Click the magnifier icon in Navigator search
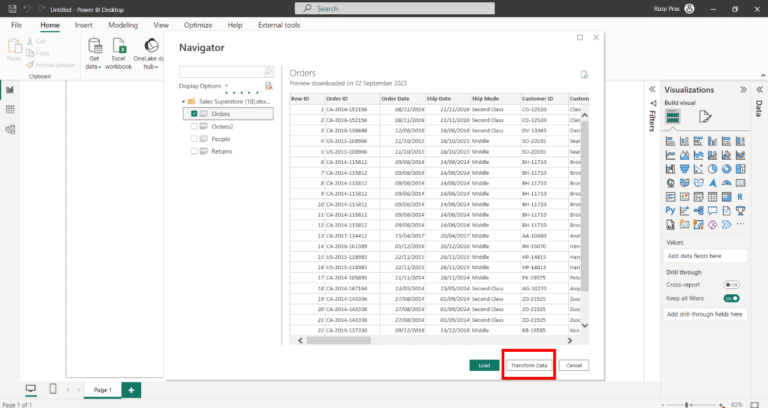The height and width of the screenshot is (408, 768). pos(268,72)
